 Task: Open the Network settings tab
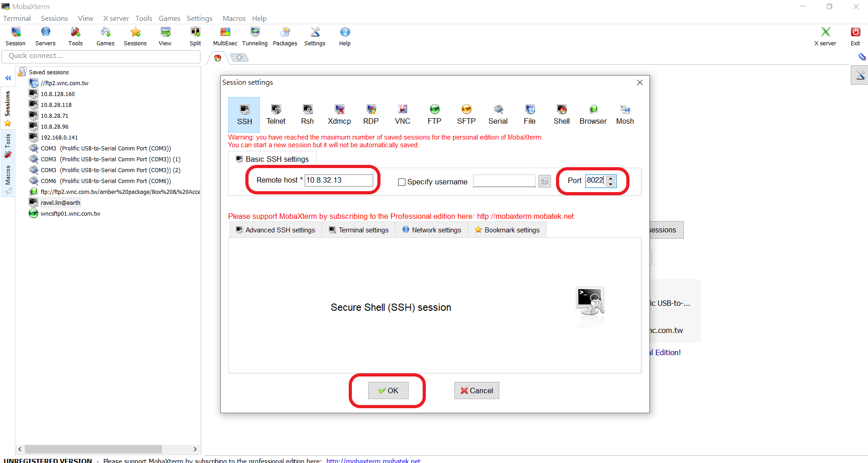(x=431, y=230)
